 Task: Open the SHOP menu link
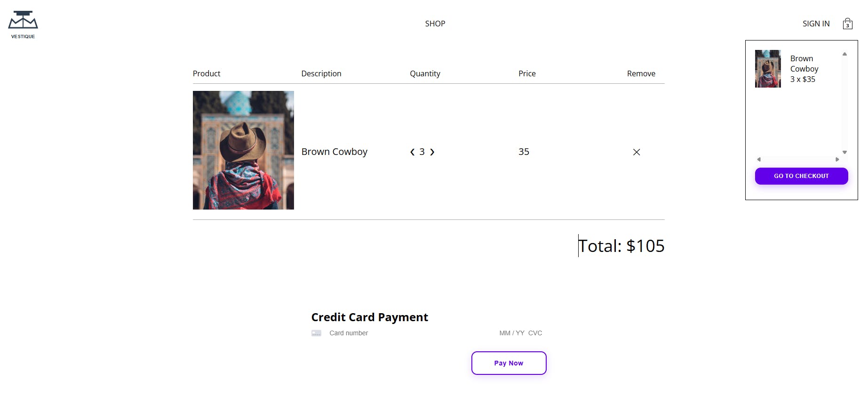coord(435,24)
